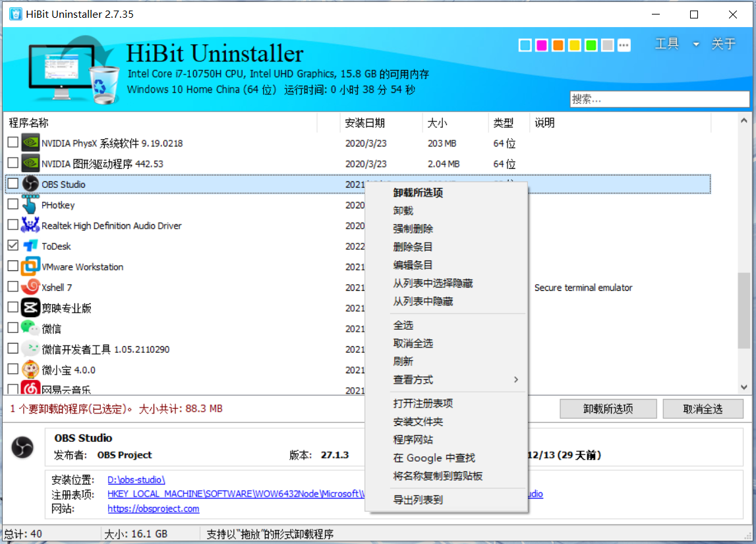Click the 取消全选 button at bottom
This screenshot has width=756, height=544.
pyautogui.click(x=703, y=409)
